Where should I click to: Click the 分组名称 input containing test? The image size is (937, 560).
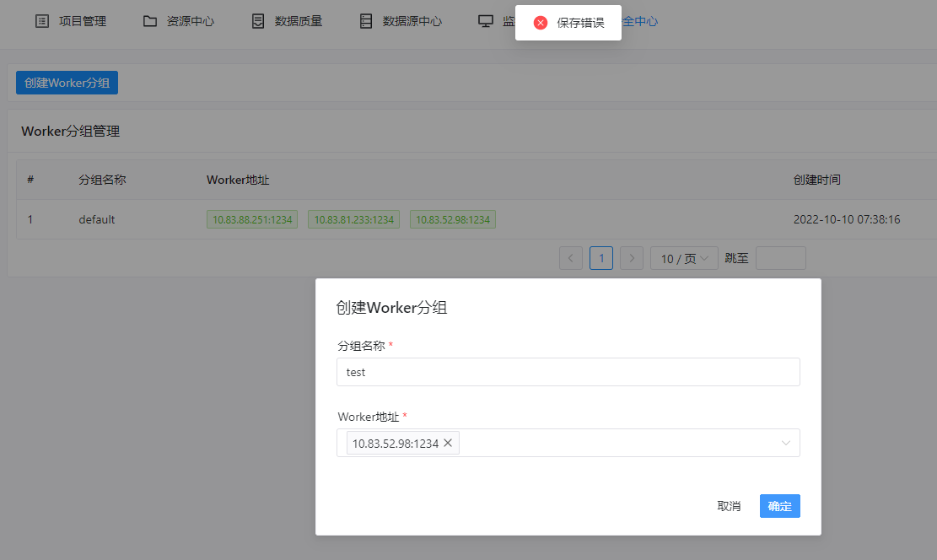pyautogui.click(x=568, y=371)
